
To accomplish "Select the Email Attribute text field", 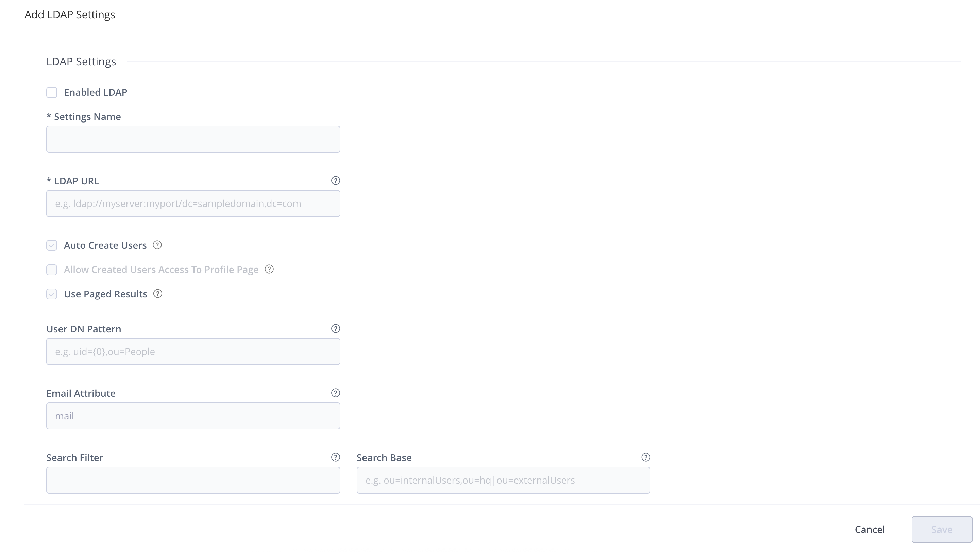I will 193,416.
